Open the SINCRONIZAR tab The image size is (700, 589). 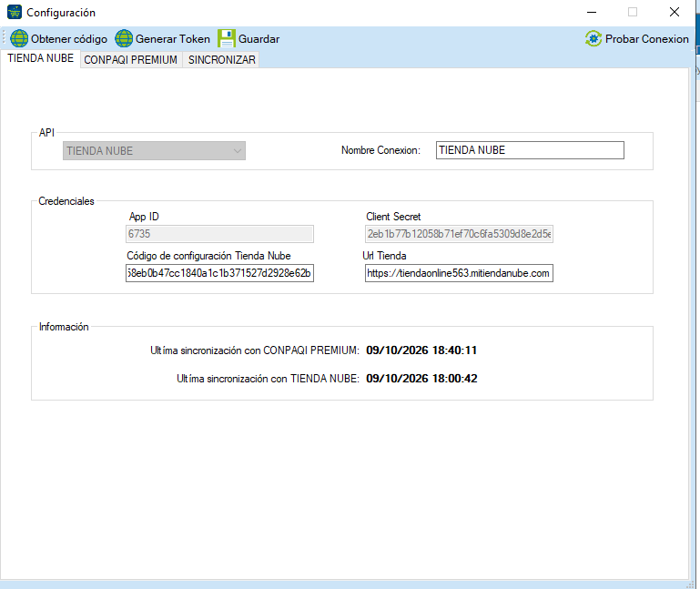[222, 60]
